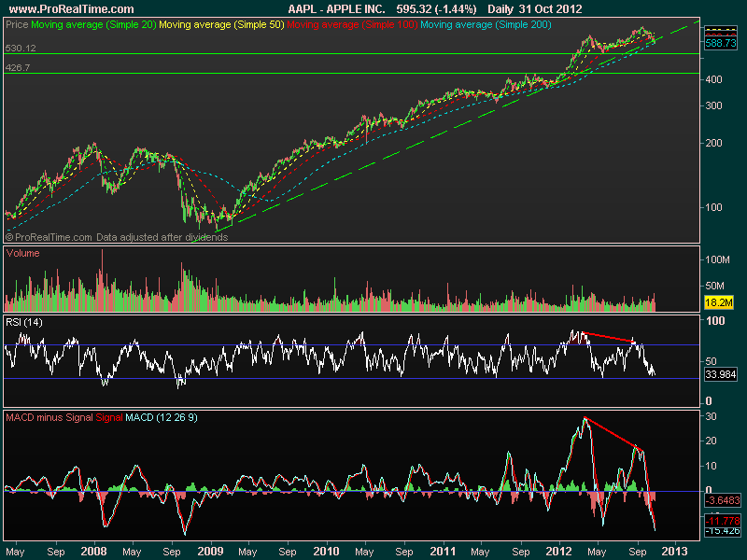Click the Volume panel label
Image resolution: width=747 pixels, height=560 pixels.
[22, 253]
